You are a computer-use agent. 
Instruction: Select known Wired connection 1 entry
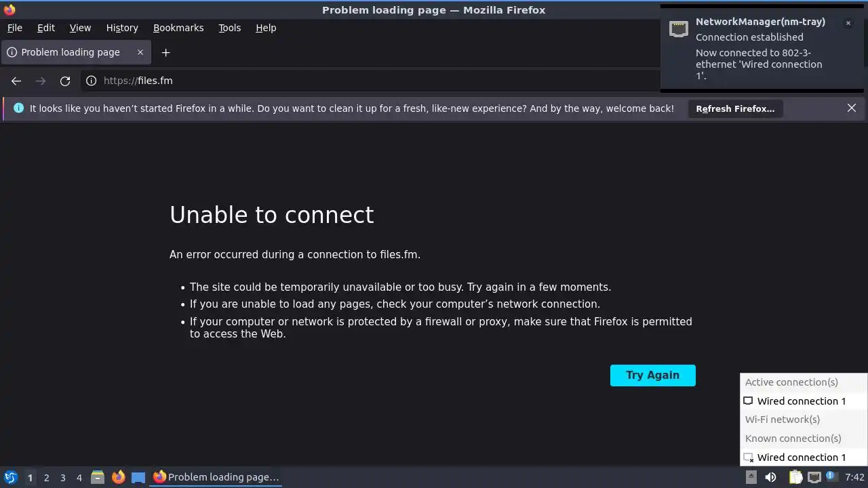coord(803,457)
